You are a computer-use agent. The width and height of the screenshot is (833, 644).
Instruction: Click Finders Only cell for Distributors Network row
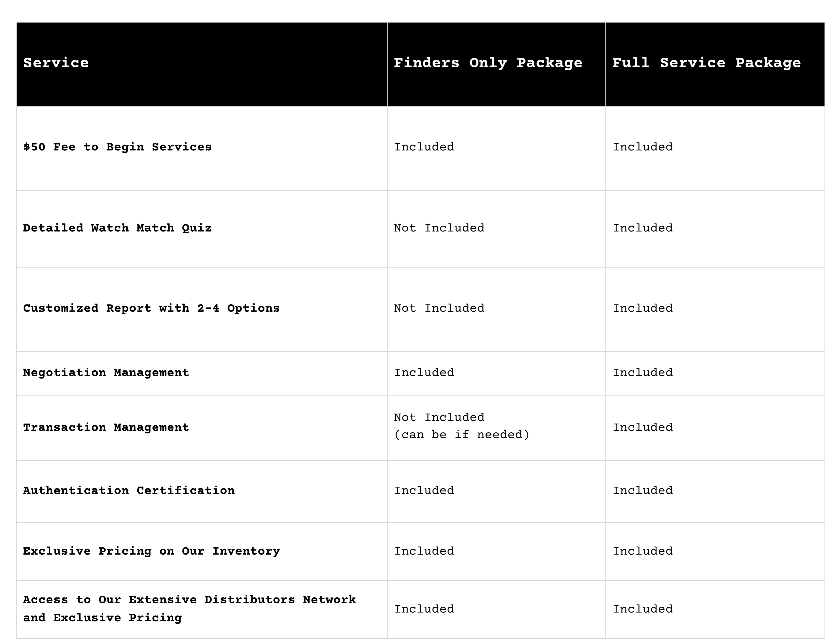(x=424, y=609)
